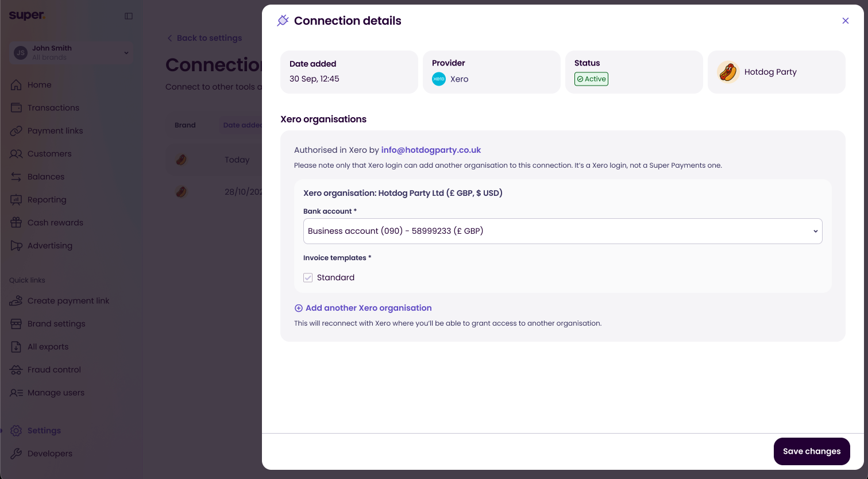Screen dimensions: 868x479
Task: Click the Cash rewards gift icon
Action: pos(16,223)
